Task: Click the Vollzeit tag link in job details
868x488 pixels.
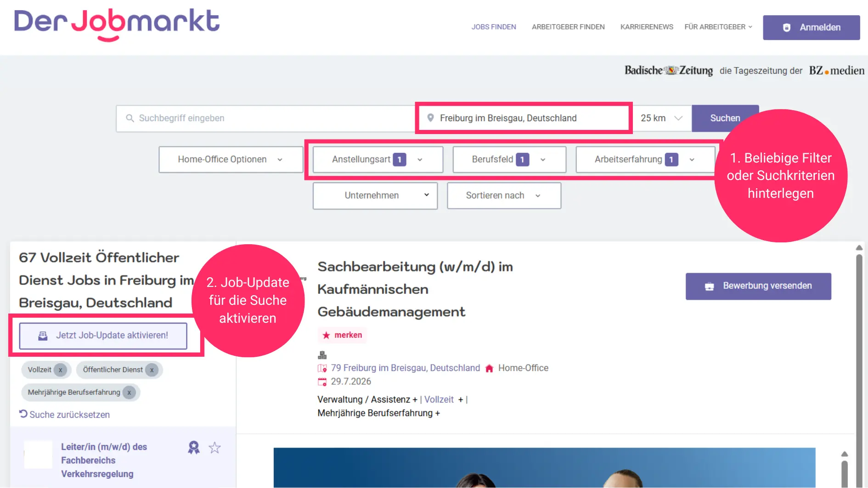Action: tap(439, 400)
